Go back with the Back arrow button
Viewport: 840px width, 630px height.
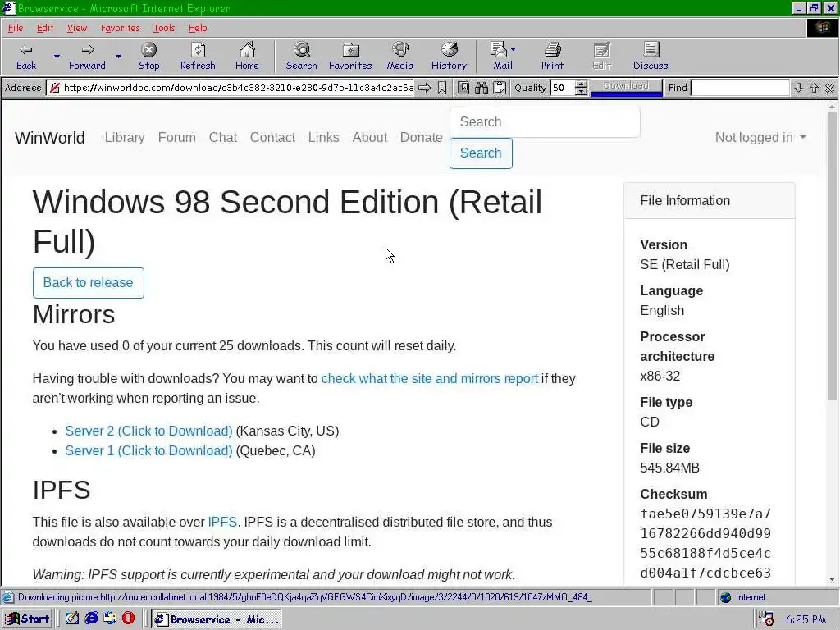(25, 57)
